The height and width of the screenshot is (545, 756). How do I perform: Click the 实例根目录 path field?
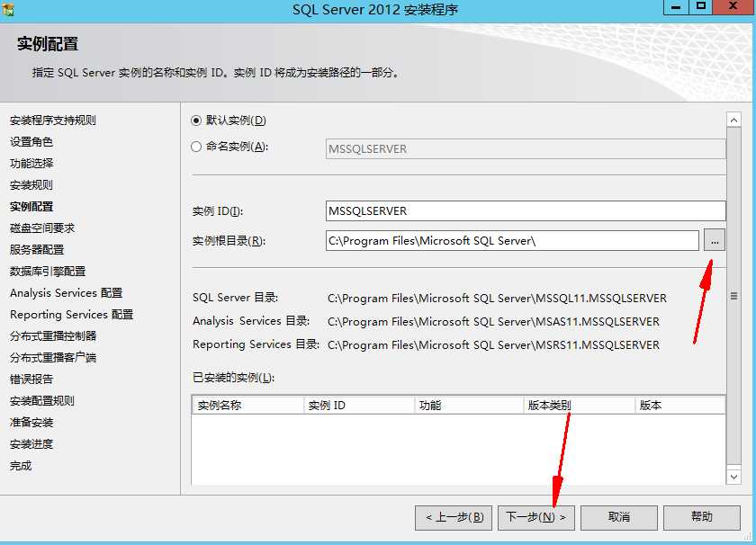click(512, 240)
